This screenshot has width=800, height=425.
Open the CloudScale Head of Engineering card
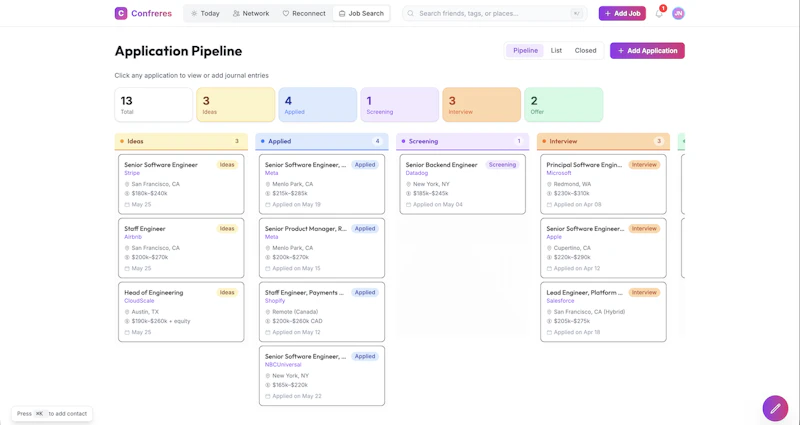click(181, 312)
